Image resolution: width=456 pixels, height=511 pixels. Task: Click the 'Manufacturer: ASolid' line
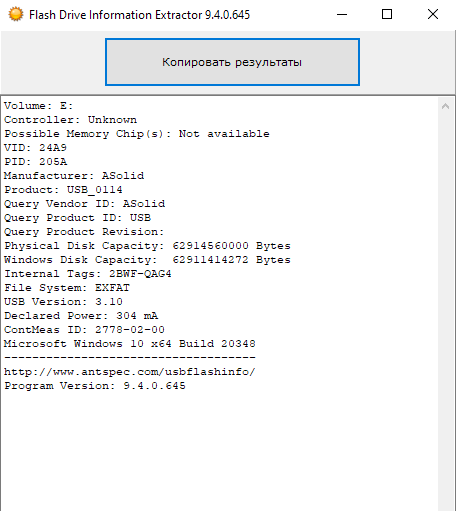tap(74, 176)
